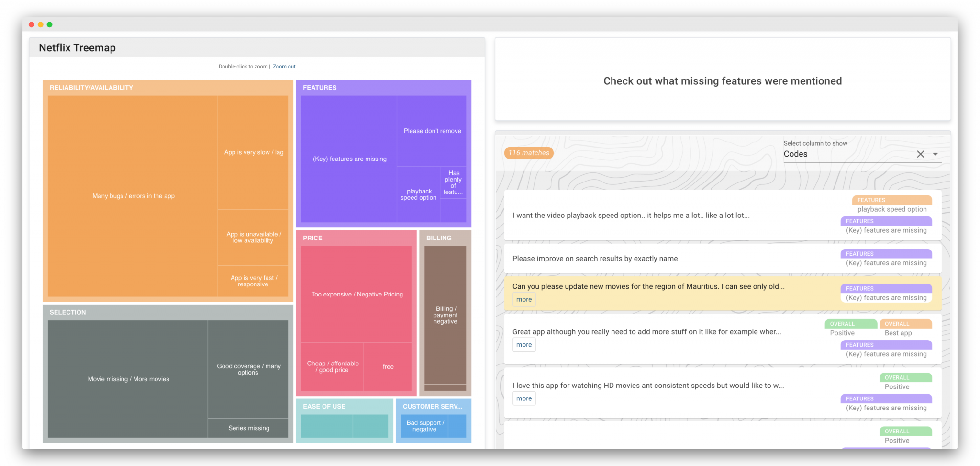Click the Zoom out link above the treemap

click(x=284, y=66)
